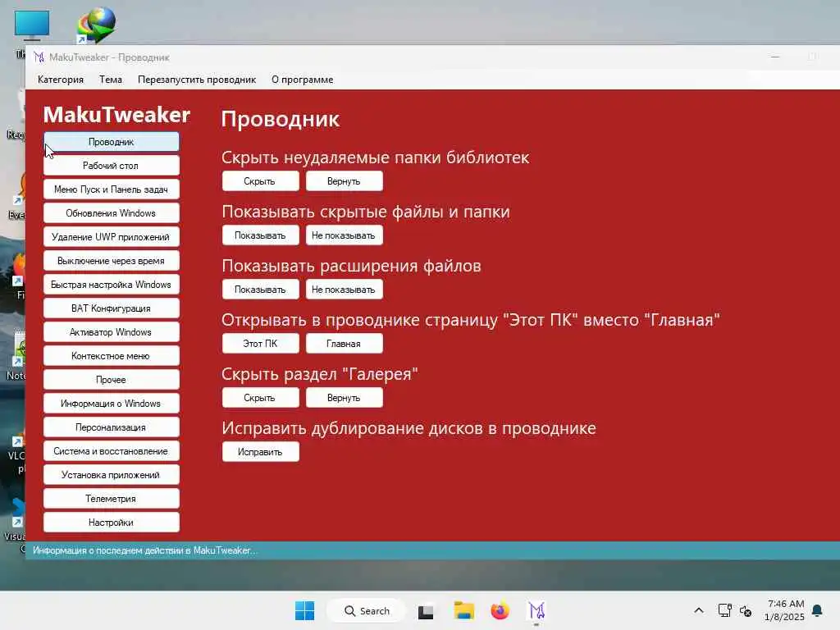Open Контекстное меню category
Viewport: 840px width, 630px height.
pyautogui.click(x=112, y=356)
